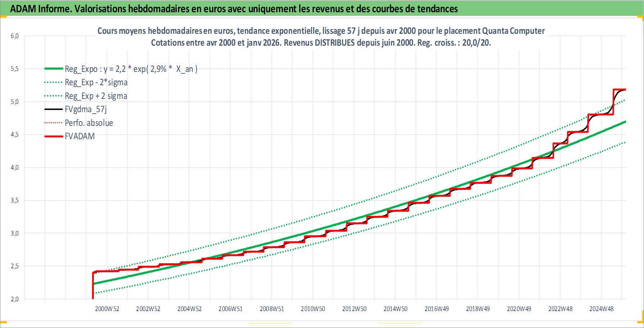
Task: Select the '2018W49' horizontal axis label
Action: click(x=478, y=309)
